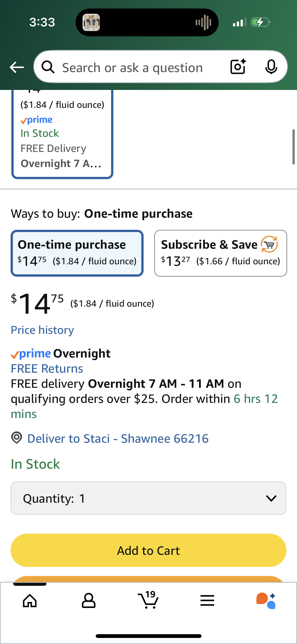
Task: Change delivery address Staci - Shawnee 66216
Action: [118, 439]
